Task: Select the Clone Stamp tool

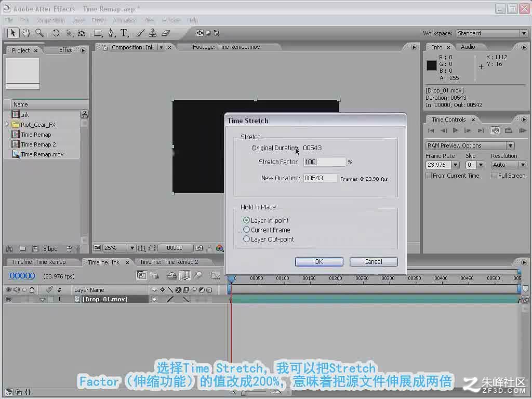Action: coord(153,33)
